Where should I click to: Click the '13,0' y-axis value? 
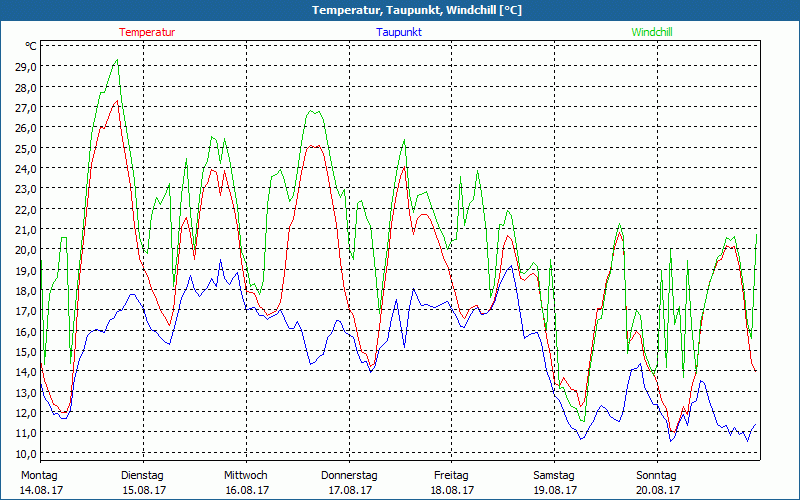tap(26, 392)
